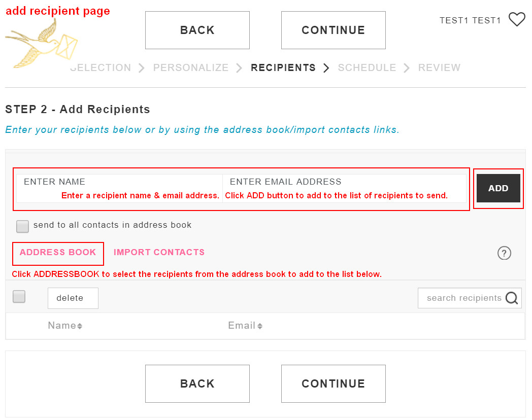The image size is (532, 420).
Task: Sort recipients by Email column arrows
Action: [x=260, y=326]
